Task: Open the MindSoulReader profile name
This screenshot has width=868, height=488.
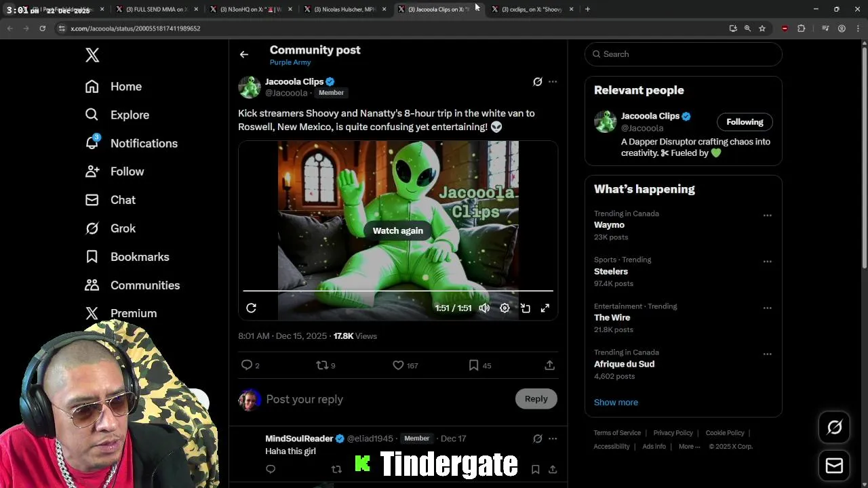Action: 299,439
